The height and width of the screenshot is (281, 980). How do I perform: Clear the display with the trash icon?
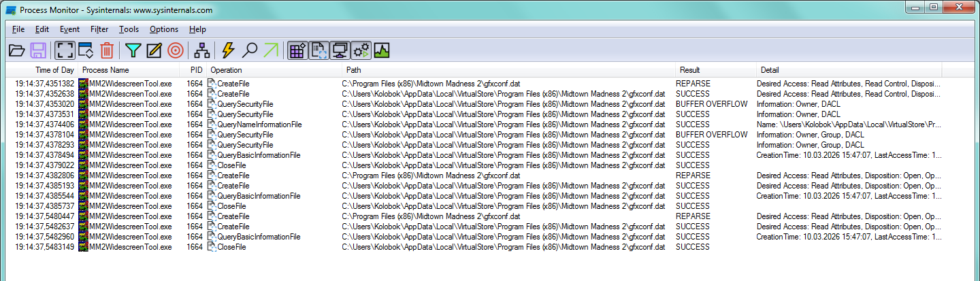[107, 50]
